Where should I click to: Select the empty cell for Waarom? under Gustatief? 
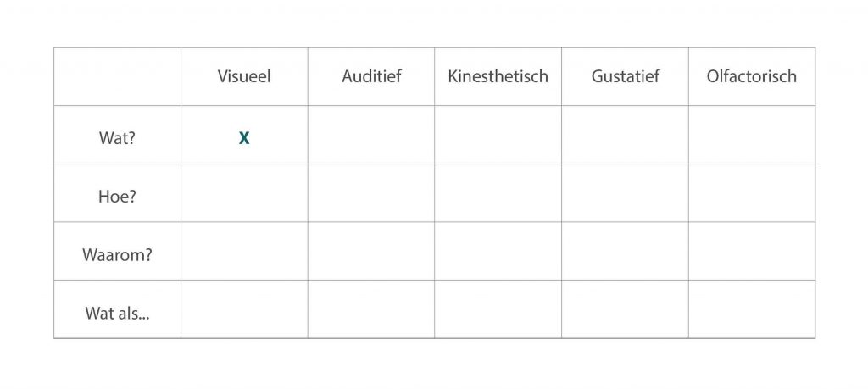tap(625, 251)
